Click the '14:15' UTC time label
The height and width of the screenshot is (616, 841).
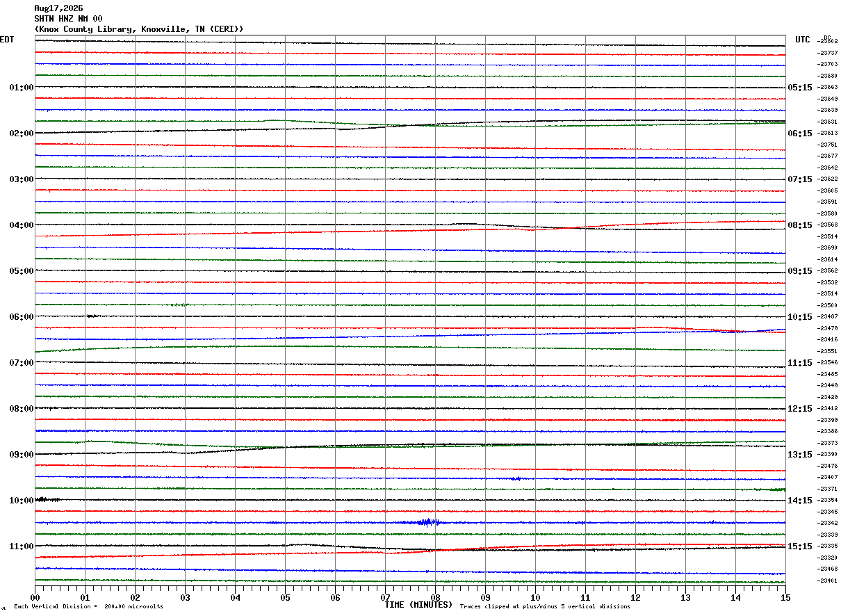coord(799,501)
